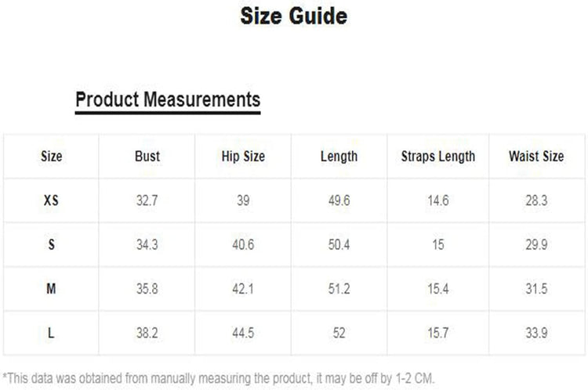588x390 pixels.
Task: Click the Length column header
Action: click(339, 157)
